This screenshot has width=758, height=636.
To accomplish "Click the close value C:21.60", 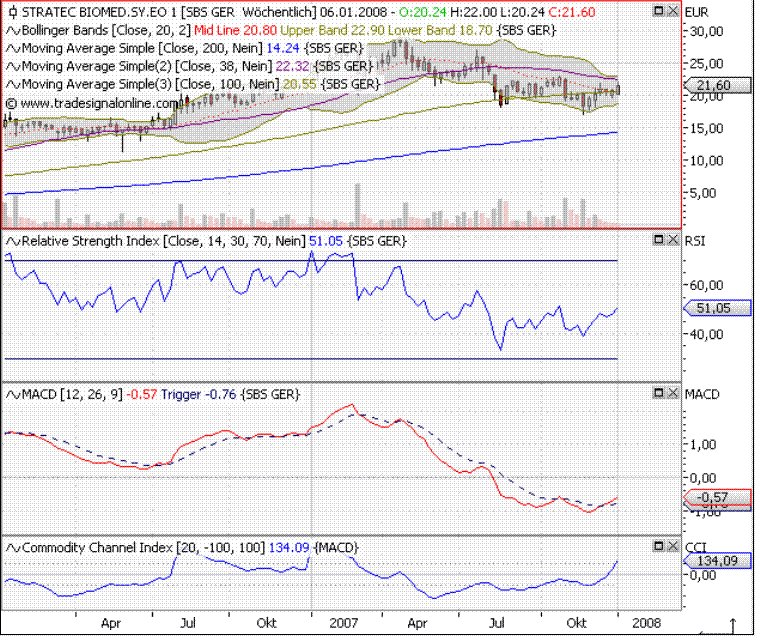I will (x=572, y=12).
